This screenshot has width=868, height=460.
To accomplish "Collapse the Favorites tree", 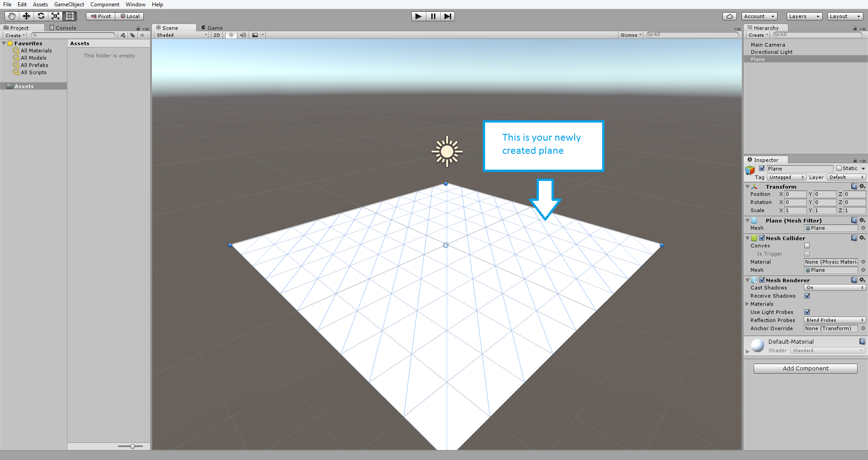I will pyautogui.click(x=4, y=43).
